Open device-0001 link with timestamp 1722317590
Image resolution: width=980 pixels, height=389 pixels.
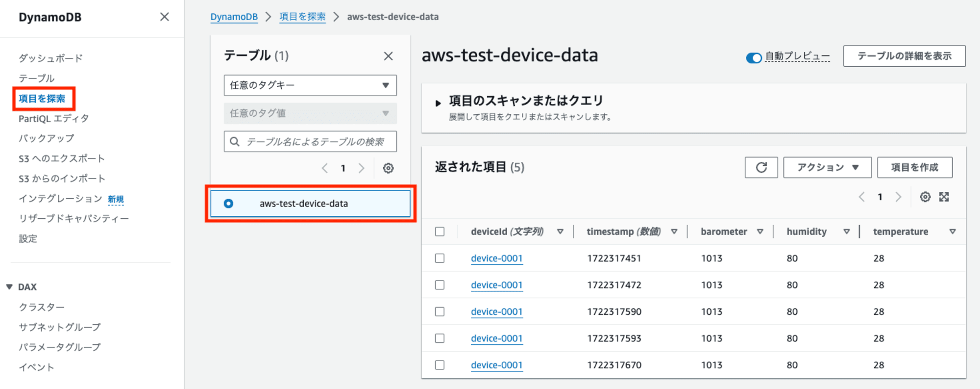[497, 312]
